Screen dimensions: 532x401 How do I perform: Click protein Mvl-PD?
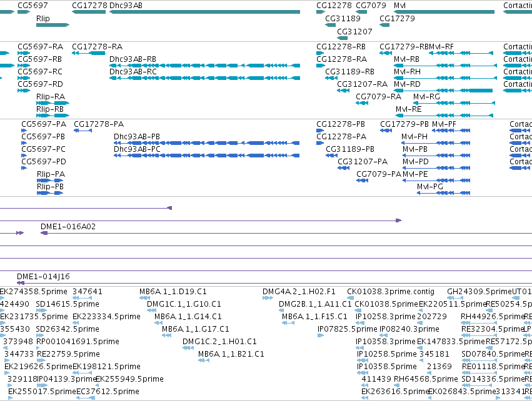436,168
